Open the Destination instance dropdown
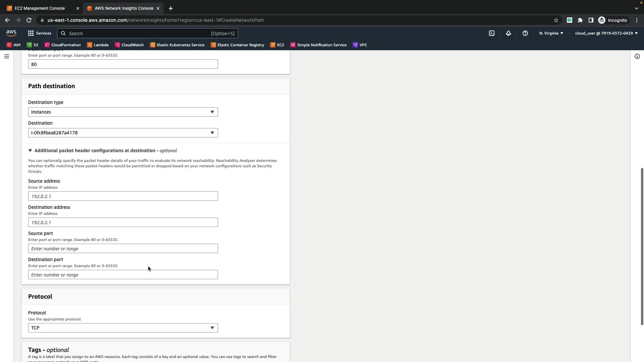Image resolution: width=644 pixels, height=362 pixels. tap(123, 133)
